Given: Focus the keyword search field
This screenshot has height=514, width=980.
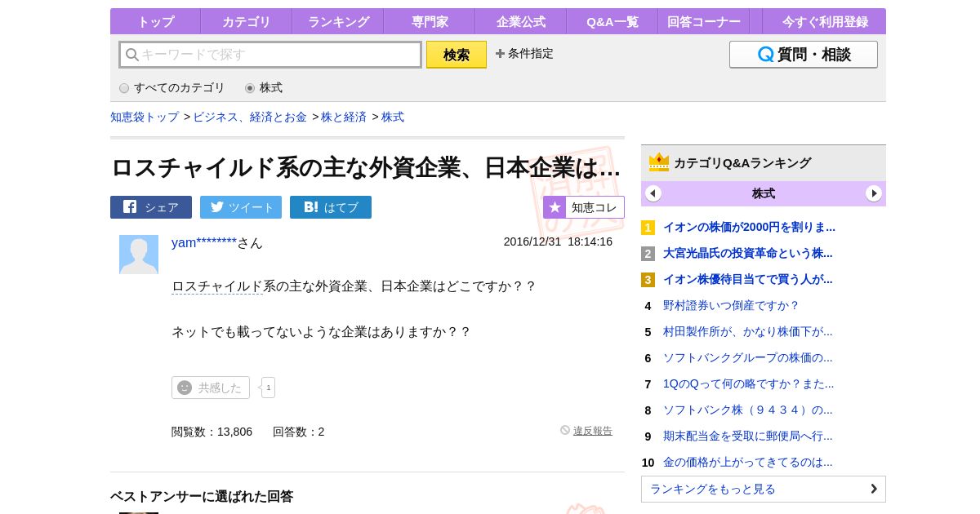Looking at the screenshot, I should click(270, 55).
